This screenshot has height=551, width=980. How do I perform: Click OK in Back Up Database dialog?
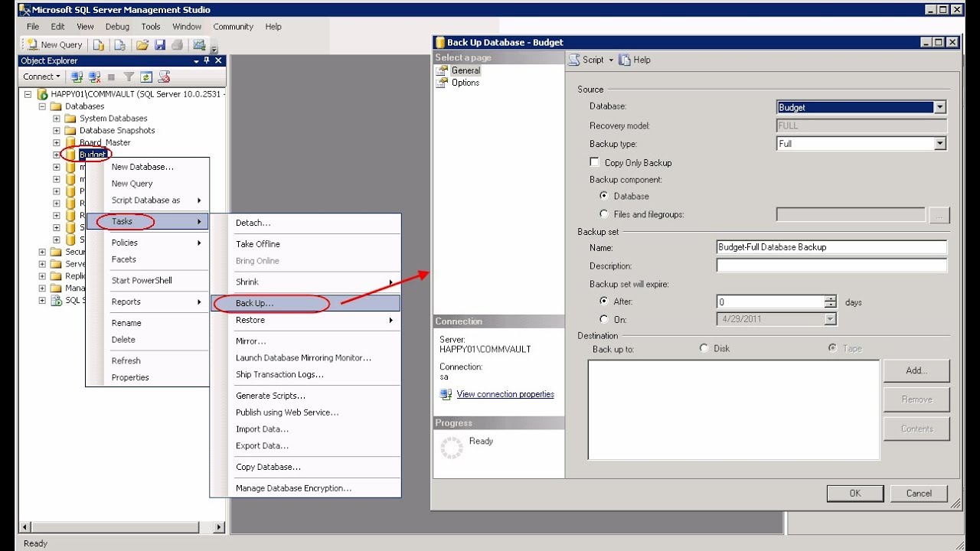click(x=855, y=494)
